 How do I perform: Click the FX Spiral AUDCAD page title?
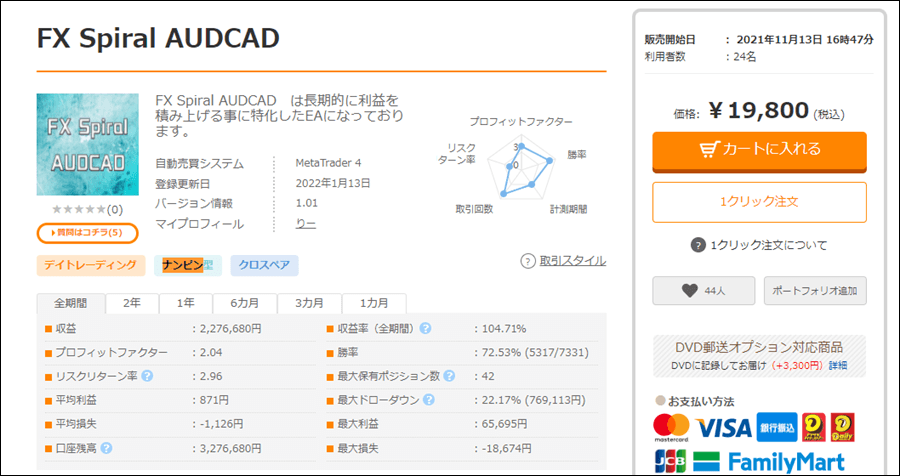coord(158,38)
